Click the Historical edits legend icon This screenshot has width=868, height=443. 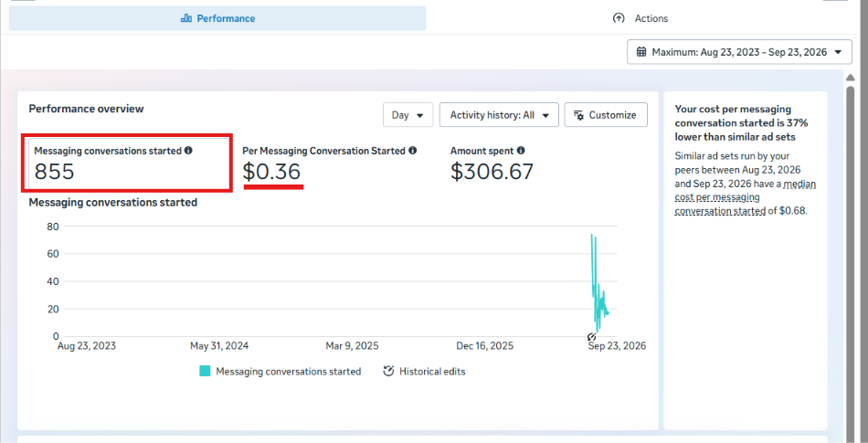[x=388, y=371]
